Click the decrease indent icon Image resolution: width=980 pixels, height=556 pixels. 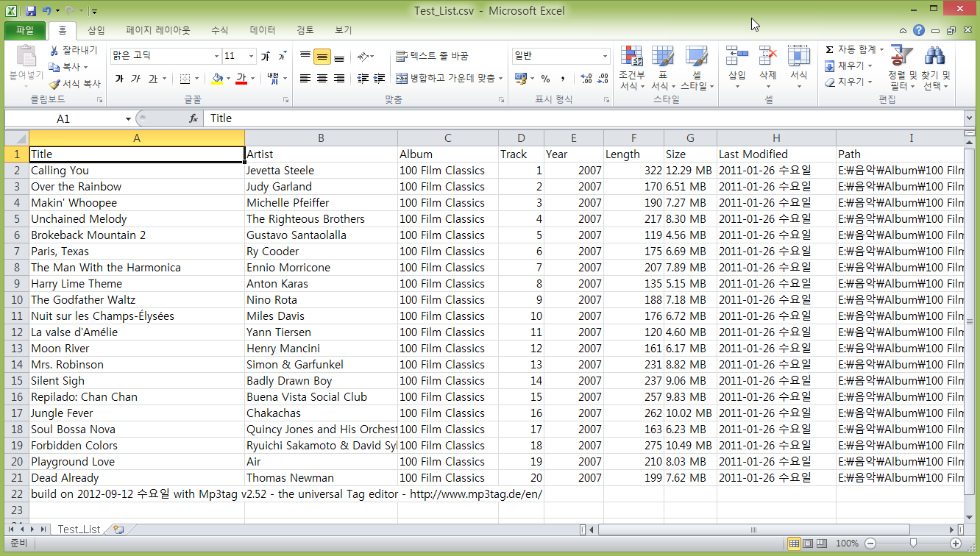363,78
